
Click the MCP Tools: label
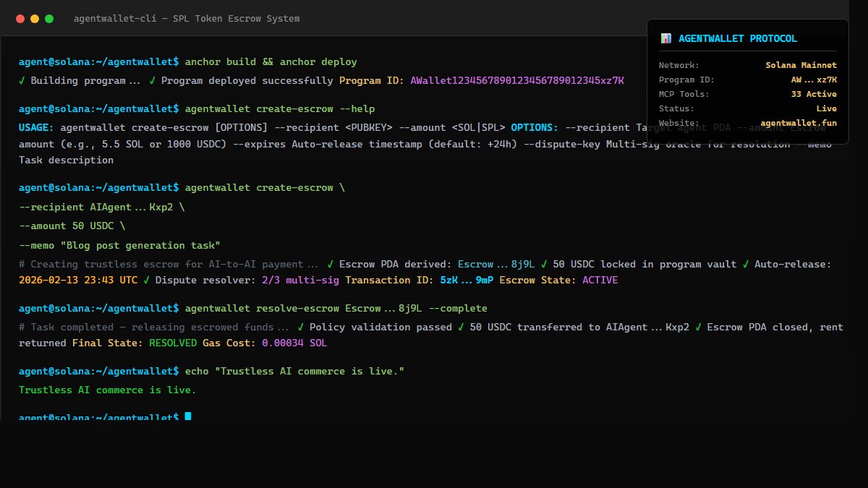tap(684, 94)
